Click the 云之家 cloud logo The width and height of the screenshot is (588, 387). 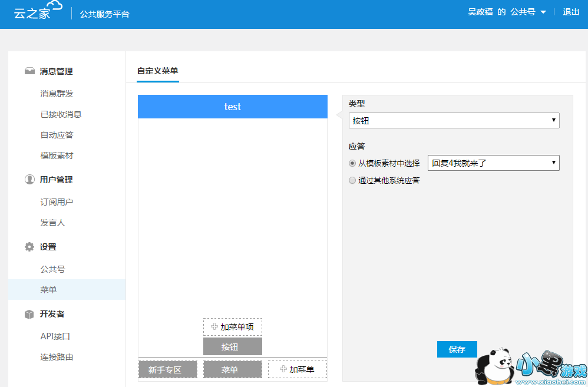click(x=38, y=12)
